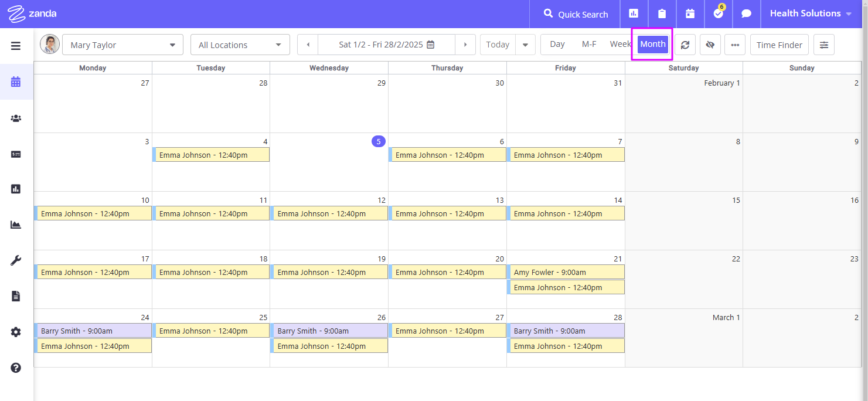Open Emma Johnson appointment on Monday 17

pos(93,272)
